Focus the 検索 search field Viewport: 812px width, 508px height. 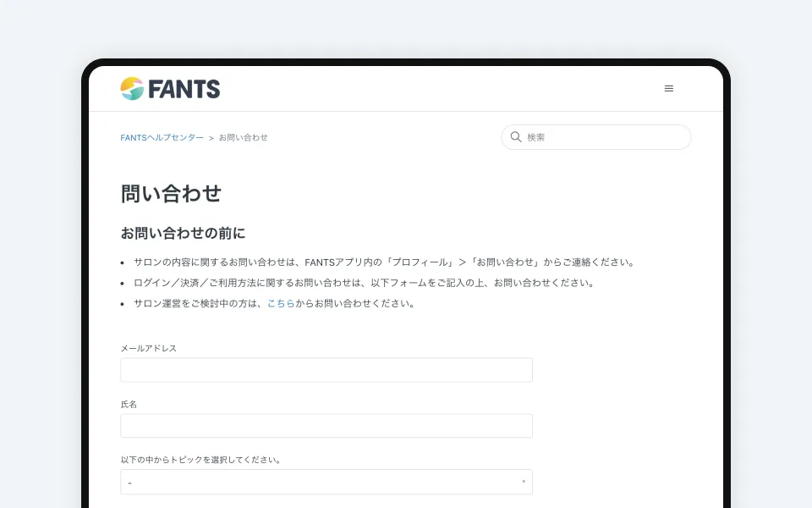(596, 137)
